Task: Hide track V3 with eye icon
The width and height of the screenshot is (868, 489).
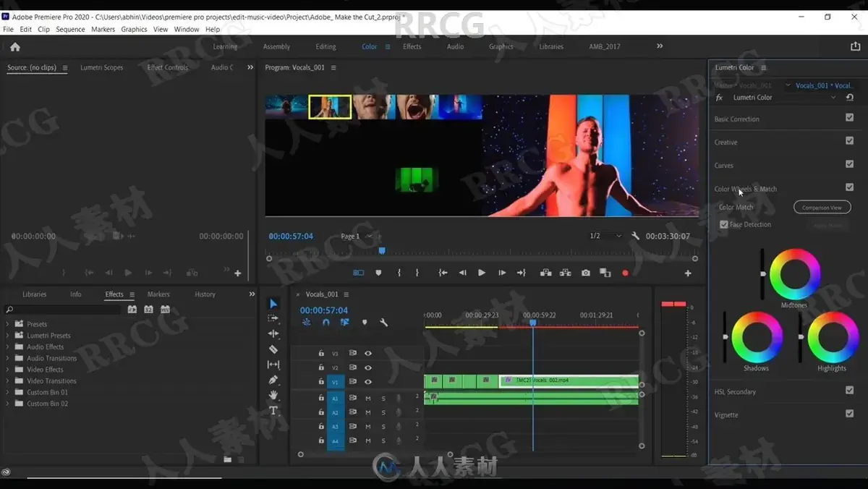Action: pyautogui.click(x=368, y=353)
